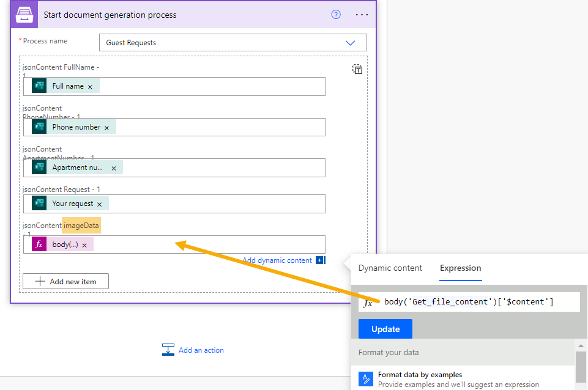Click inside the jsonContent ApartmentNumber field

[174, 168]
